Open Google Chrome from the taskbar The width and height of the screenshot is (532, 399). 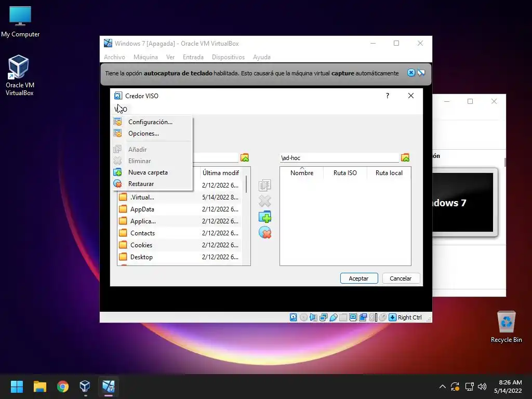(63, 386)
